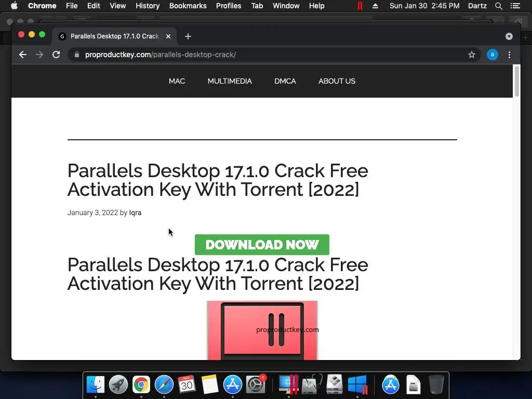Viewport: 532px width, 399px height.
Task: Click the MAC navigation link
Action: (177, 81)
